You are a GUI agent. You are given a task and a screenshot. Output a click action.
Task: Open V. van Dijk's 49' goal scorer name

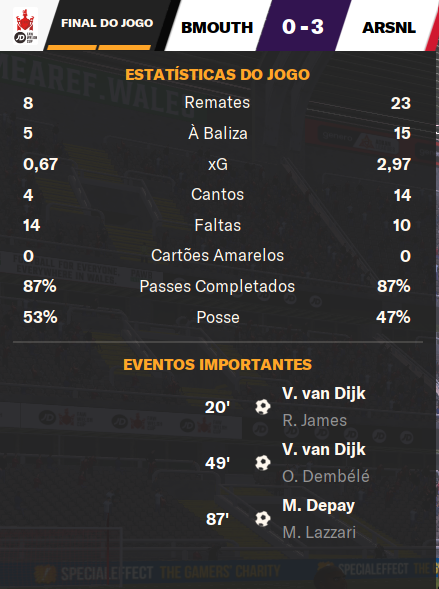pyautogui.click(x=324, y=450)
